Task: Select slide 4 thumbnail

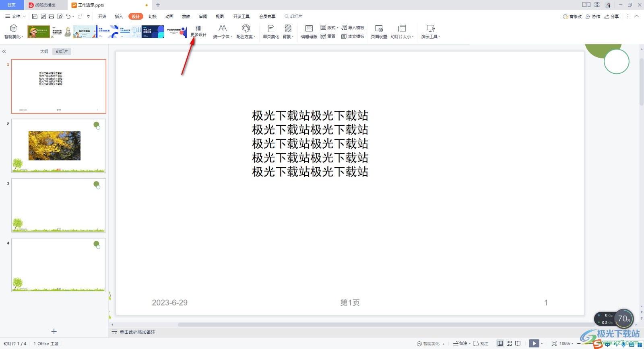Action: [x=59, y=265]
